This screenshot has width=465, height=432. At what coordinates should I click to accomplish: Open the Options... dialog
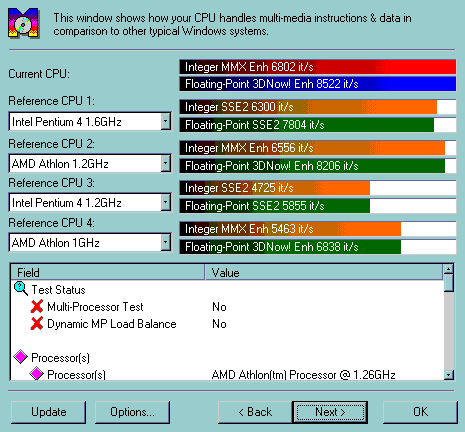tap(132, 412)
